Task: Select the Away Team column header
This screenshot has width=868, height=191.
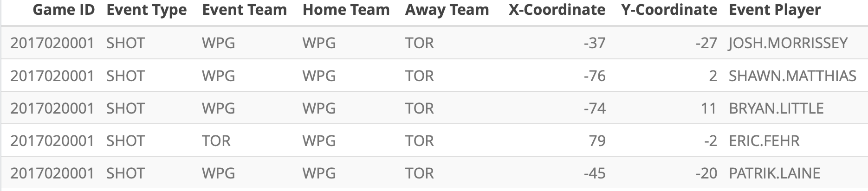Action: [x=447, y=10]
